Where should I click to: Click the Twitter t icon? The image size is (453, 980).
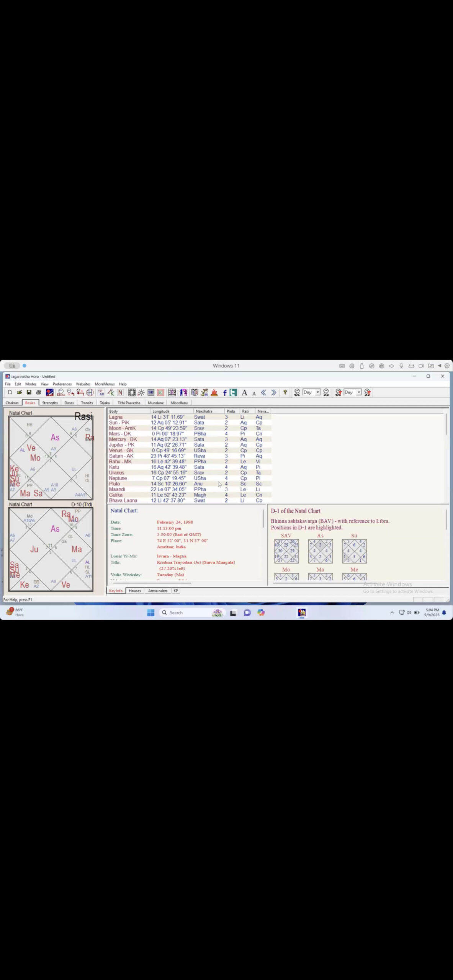click(233, 392)
